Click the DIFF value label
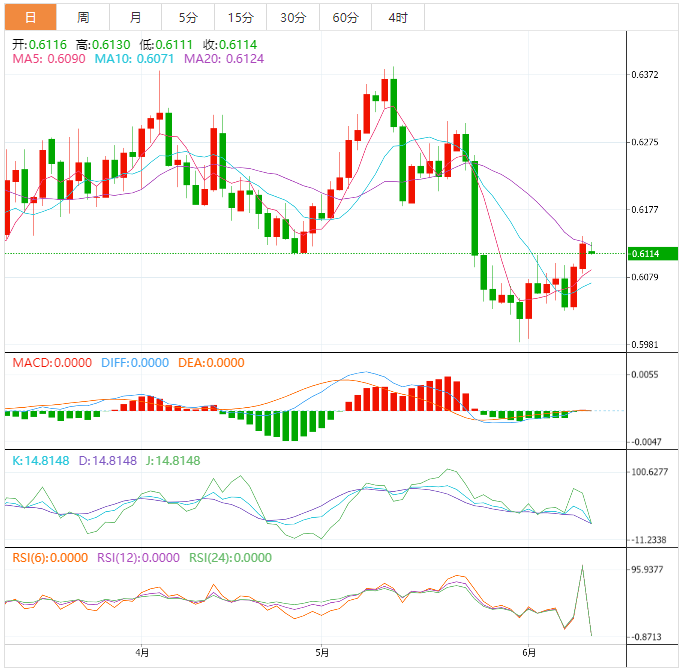This screenshot has height=668, width=681. (134, 363)
